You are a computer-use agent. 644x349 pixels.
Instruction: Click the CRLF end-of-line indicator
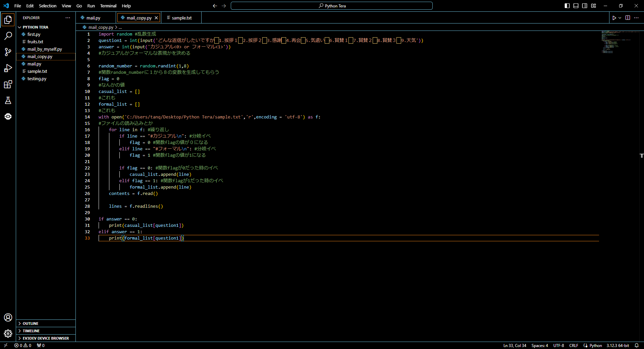tap(574, 345)
